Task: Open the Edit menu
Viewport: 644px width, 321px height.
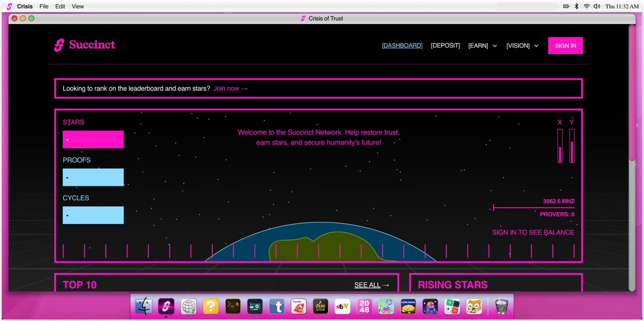Action: click(x=60, y=6)
